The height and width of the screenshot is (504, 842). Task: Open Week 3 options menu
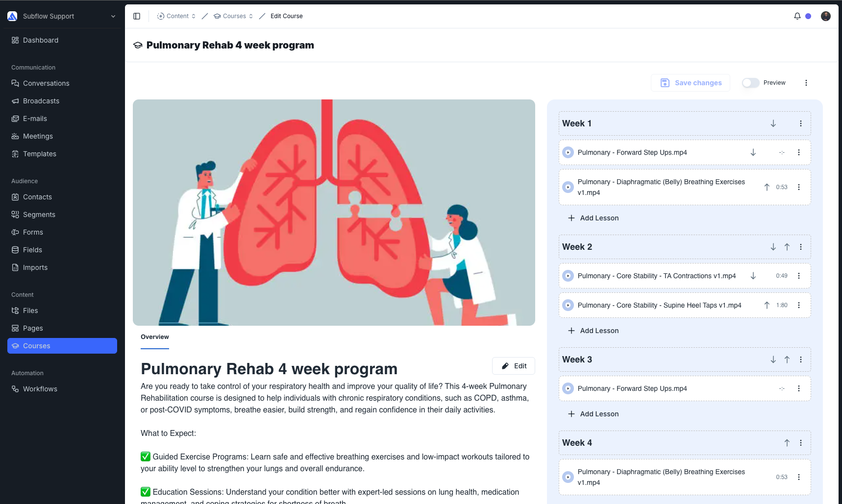pyautogui.click(x=801, y=360)
